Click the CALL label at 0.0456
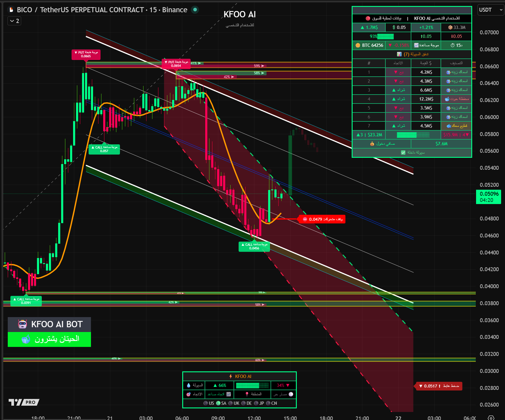Viewport: 505px width, 420px height. pyautogui.click(x=254, y=246)
